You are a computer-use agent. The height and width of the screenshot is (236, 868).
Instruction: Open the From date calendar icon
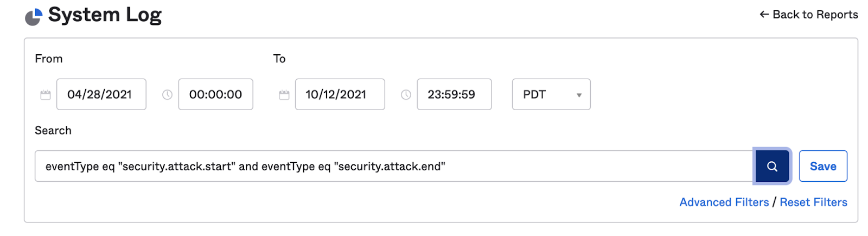click(x=46, y=95)
